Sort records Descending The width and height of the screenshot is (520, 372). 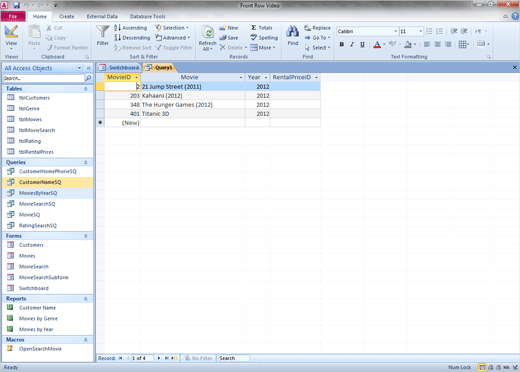pyautogui.click(x=132, y=38)
